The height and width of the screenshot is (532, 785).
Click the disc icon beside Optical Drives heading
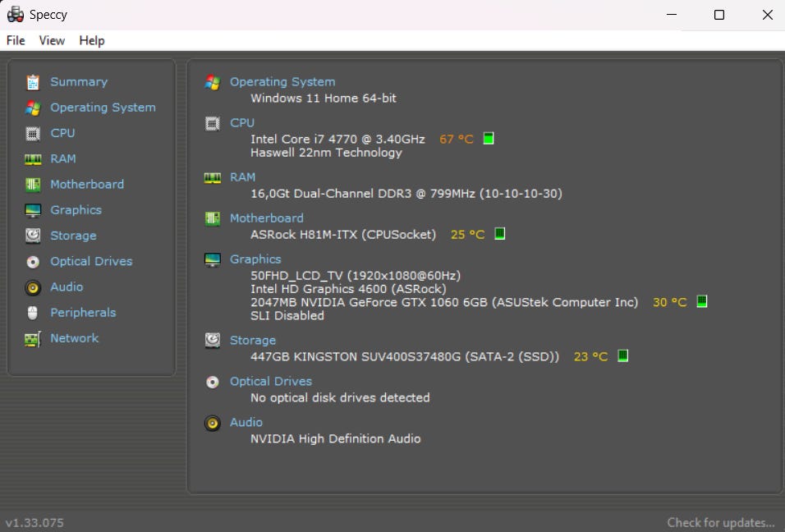[213, 383]
